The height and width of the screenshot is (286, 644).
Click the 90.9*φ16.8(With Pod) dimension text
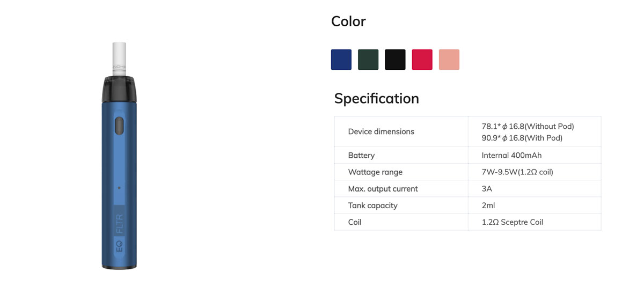click(522, 138)
